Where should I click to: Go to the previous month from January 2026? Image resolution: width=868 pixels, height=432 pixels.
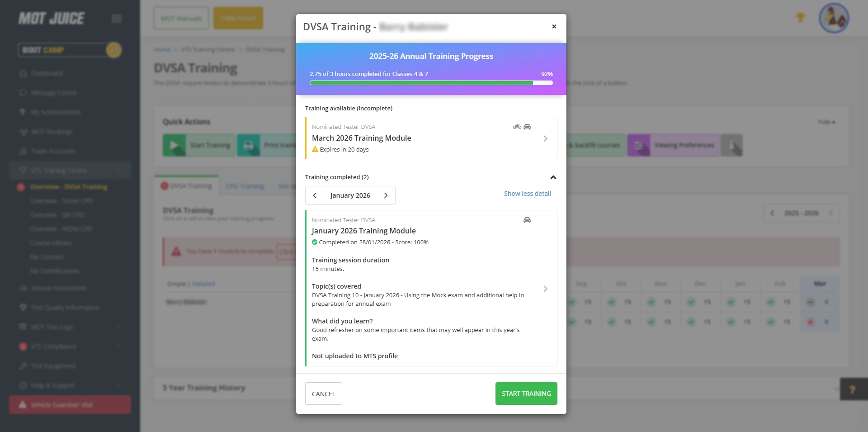pyautogui.click(x=315, y=195)
